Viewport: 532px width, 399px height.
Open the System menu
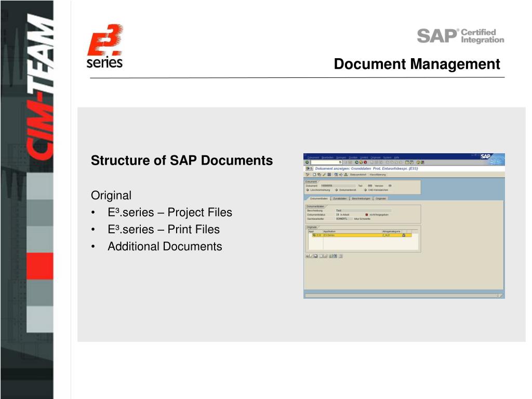coord(387,157)
